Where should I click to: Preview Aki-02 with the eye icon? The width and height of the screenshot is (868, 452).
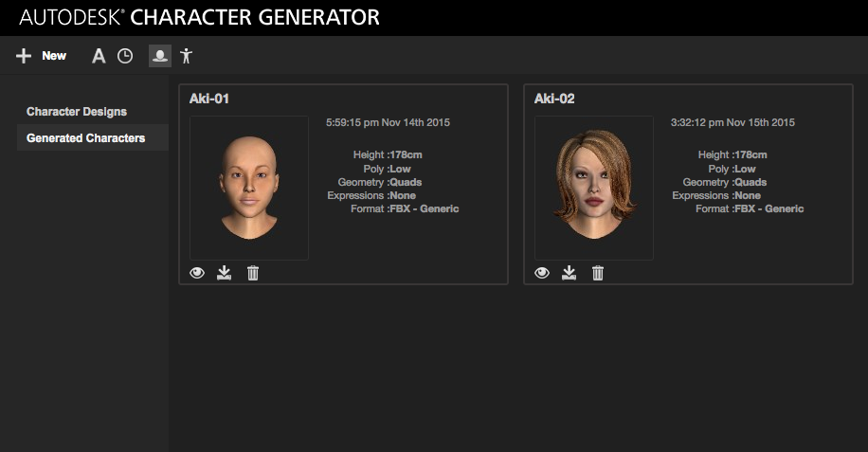pos(542,273)
